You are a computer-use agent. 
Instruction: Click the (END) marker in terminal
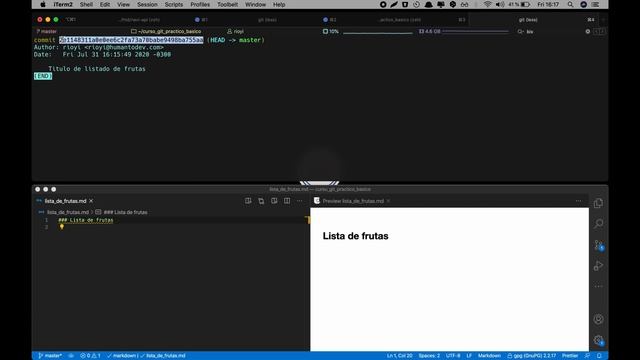coord(43,76)
